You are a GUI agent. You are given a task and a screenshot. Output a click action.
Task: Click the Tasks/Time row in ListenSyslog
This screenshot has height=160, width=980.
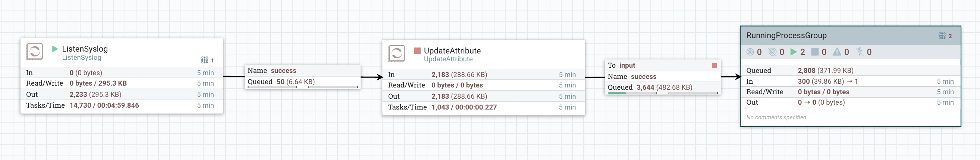pyautogui.click(x=121, y=105)
